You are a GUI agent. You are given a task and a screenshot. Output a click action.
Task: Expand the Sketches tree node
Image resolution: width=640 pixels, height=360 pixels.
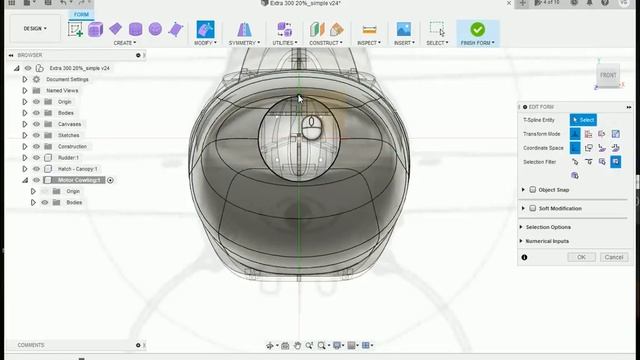pos(24,135)
